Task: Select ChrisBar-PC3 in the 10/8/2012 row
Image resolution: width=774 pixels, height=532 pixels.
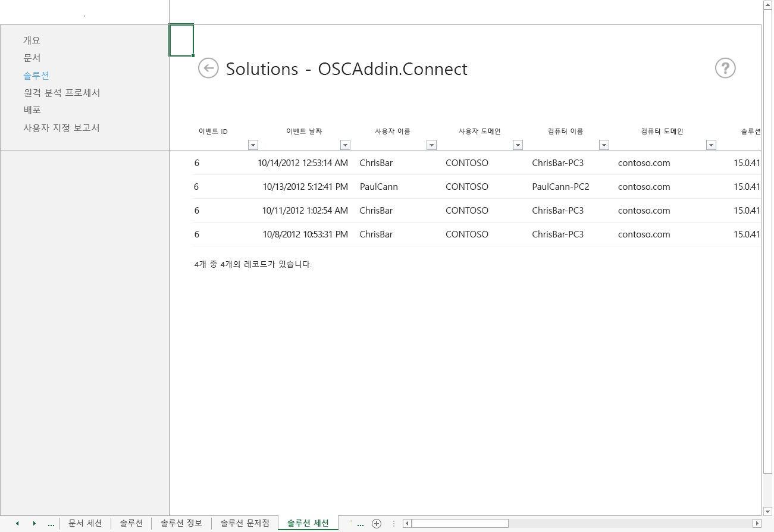Action: pos(557,234)
